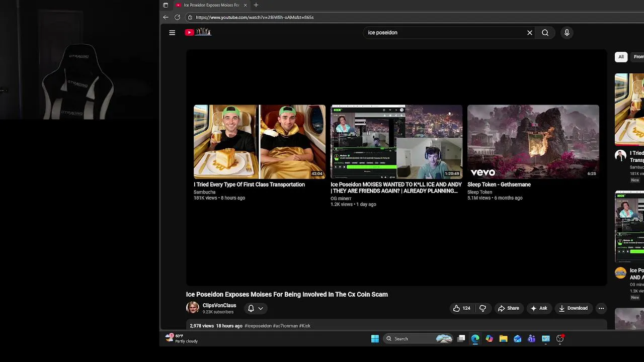Screen dimensions: 644x362
Task: Open the #ac7ionman hashtag
Action: 285,326
